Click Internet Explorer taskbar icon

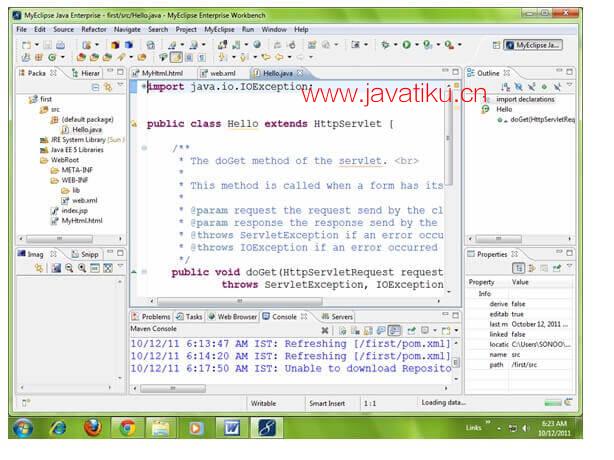[58, 428]
